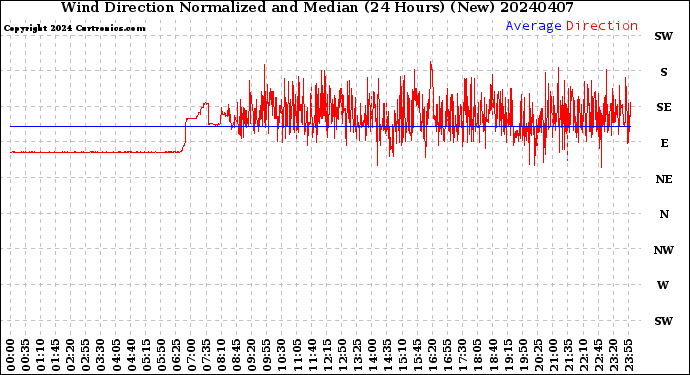690x375 pixels.
Task: Click the 06:25 time label
Action: coord(176,355)
